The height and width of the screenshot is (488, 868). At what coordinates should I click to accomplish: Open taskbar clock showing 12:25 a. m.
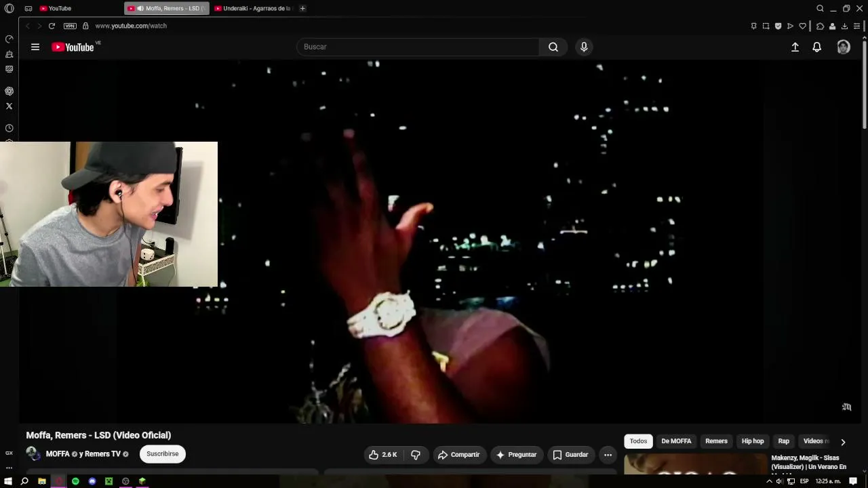pos(828,481)
